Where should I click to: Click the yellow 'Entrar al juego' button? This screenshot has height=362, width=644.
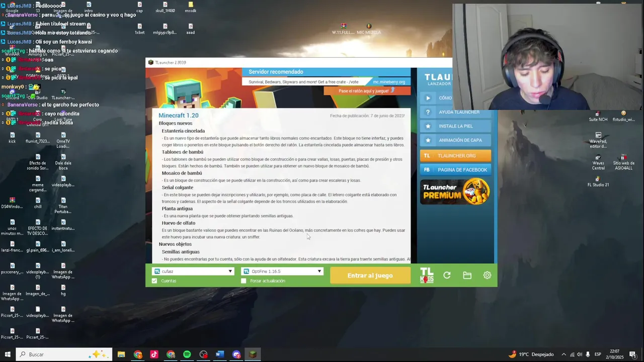(370, 276)
